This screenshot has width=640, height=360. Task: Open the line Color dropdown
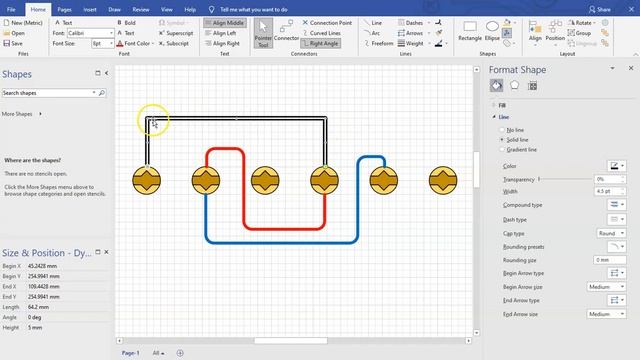coord(617,166)
